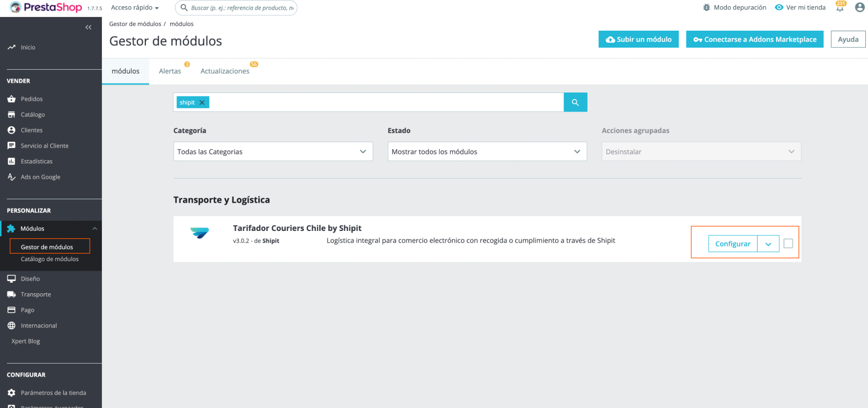The height and width of the screenshot is (408, 868).
Task: Open the Estado dropdown
Action: 487,152
